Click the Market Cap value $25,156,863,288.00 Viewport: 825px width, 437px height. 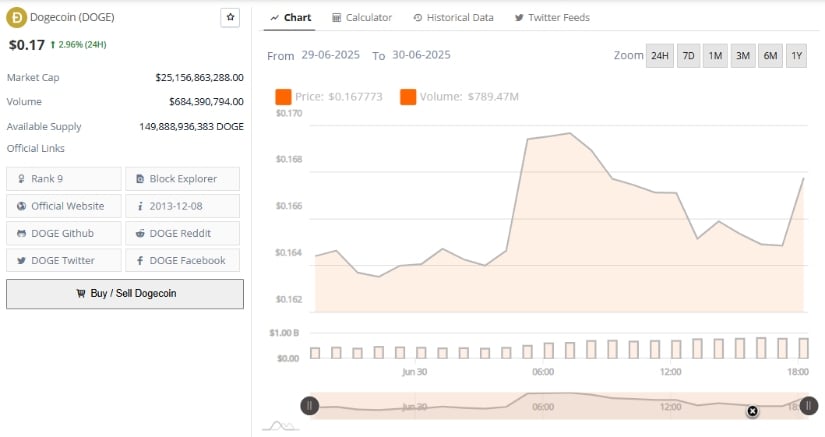(x=199, y=77)
